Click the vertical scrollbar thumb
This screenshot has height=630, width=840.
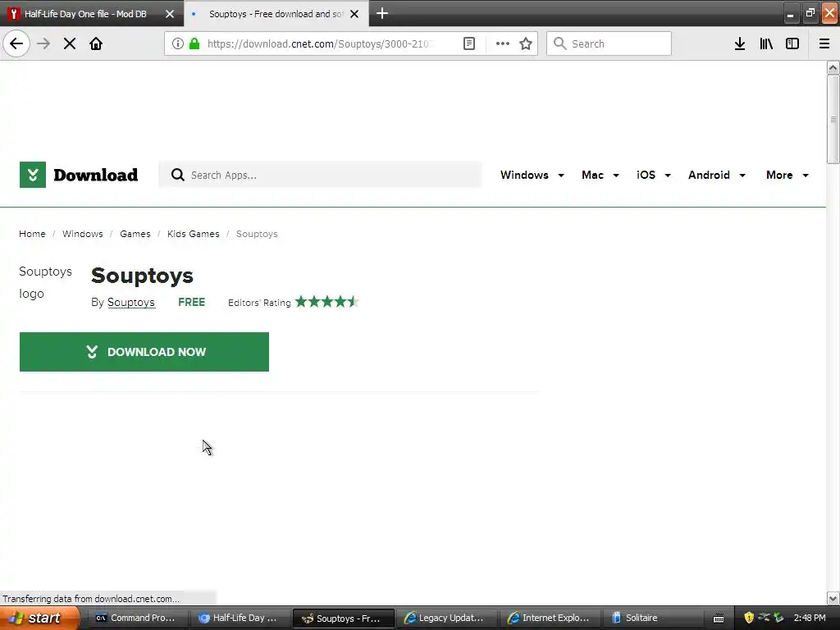click(833, 119)
